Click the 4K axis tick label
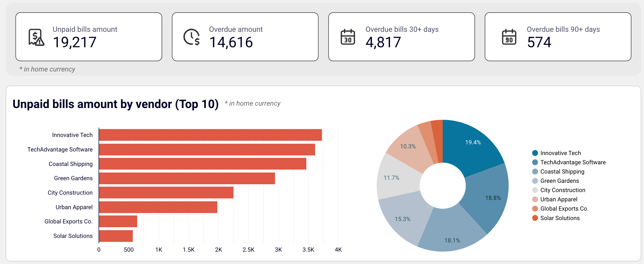Screen dimensions: 644x264 tap(338, 250)
